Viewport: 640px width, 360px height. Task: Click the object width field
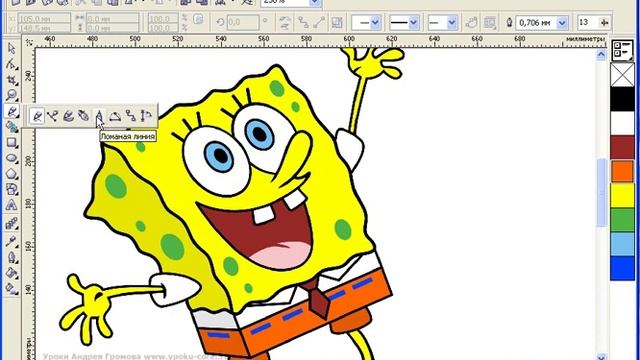[113, 18]
